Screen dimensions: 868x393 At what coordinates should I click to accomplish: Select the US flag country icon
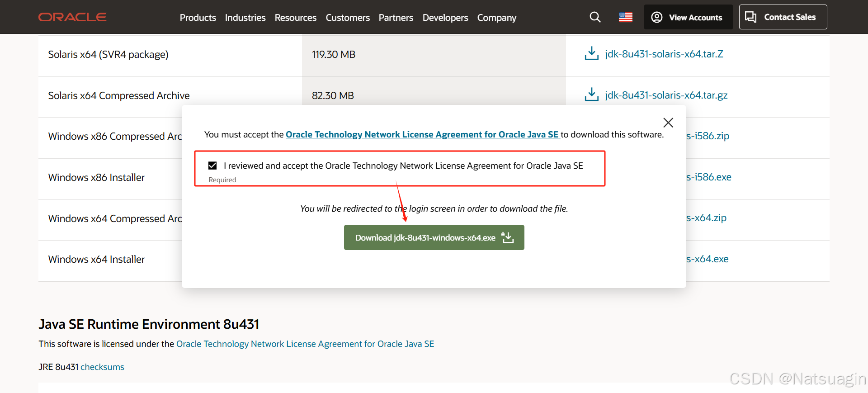[626, 17]
